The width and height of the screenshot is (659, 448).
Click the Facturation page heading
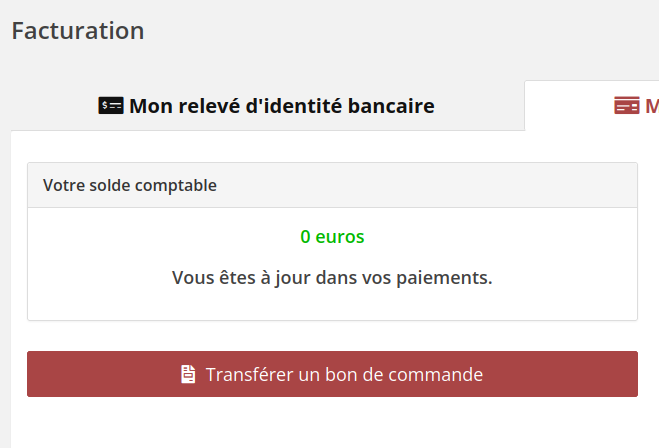point(78,31)
